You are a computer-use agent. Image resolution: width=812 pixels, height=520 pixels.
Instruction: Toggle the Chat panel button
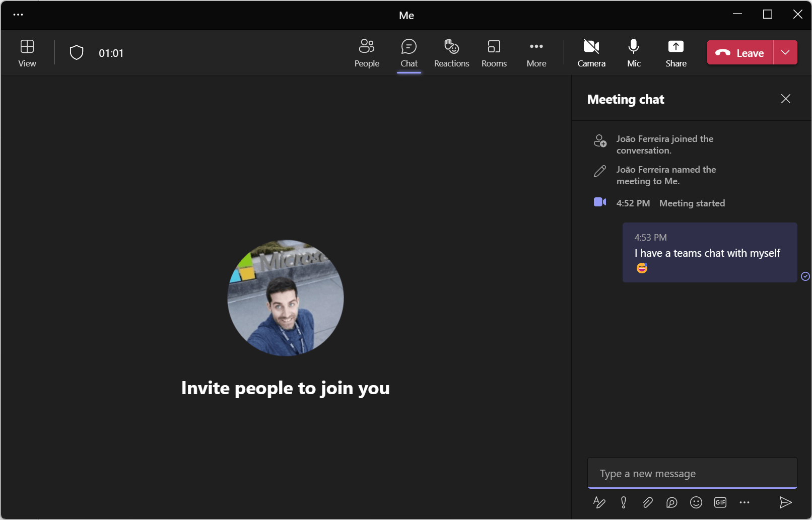pos(409,53)
